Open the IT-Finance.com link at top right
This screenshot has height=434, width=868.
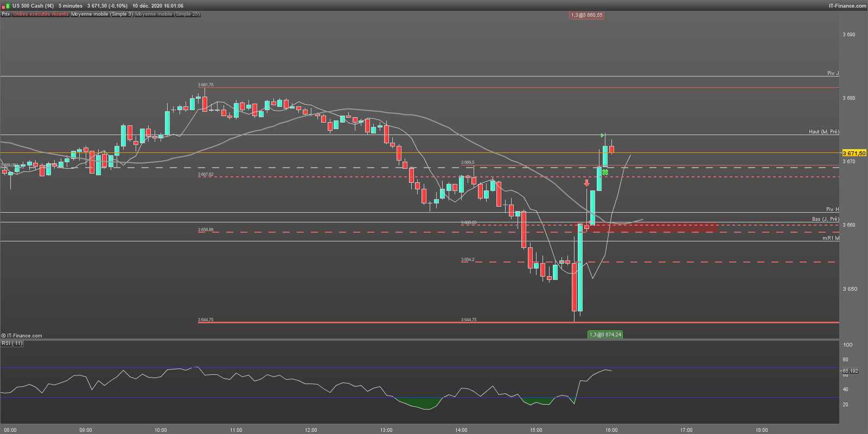coord(847,6)
